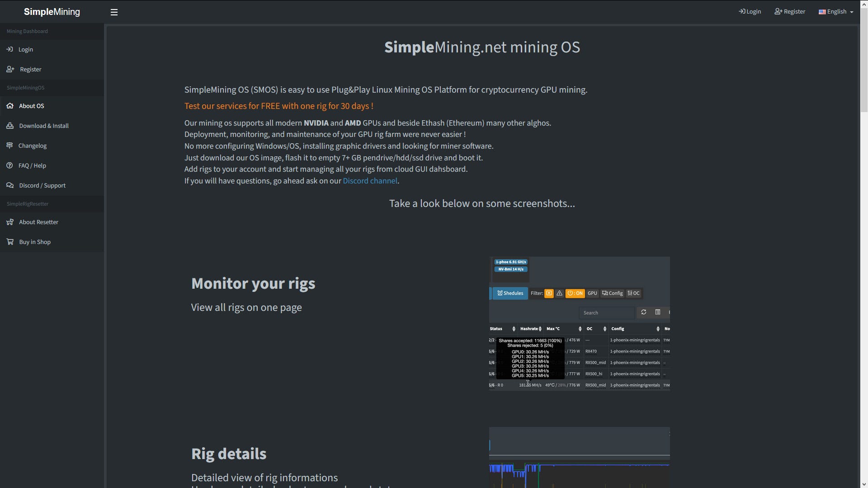
Task: Follow the Discord channel hyperlink
Action: (x=370, y=181)
